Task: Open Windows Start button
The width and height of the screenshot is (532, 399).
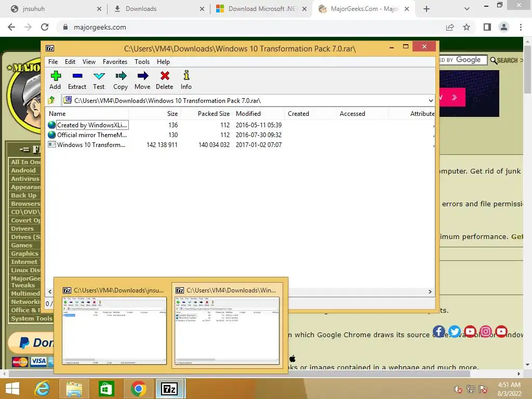Action: coord(12,389)
